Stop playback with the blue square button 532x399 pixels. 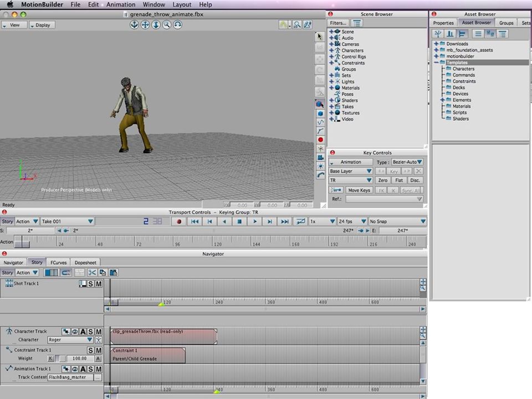click(x=239, y=222)
